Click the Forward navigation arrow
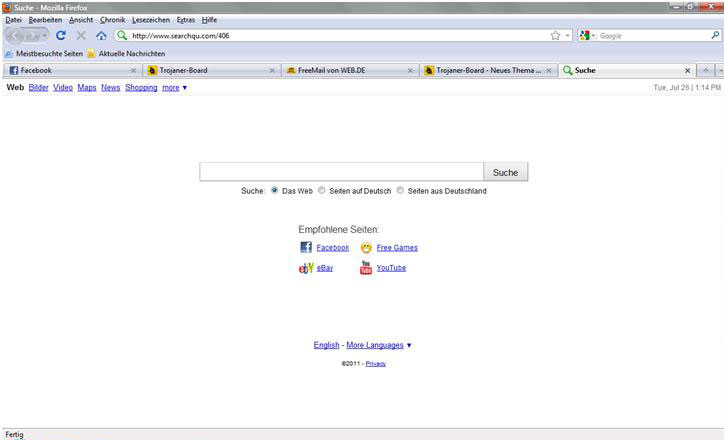 coord(32,36)
